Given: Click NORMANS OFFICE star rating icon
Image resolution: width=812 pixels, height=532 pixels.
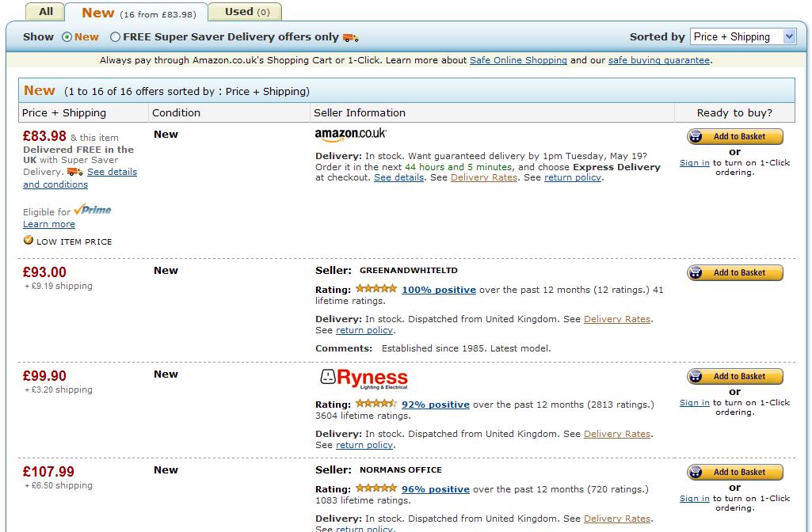Looking at the screenshot, I should pyautogui.click(x=376, y=488).
